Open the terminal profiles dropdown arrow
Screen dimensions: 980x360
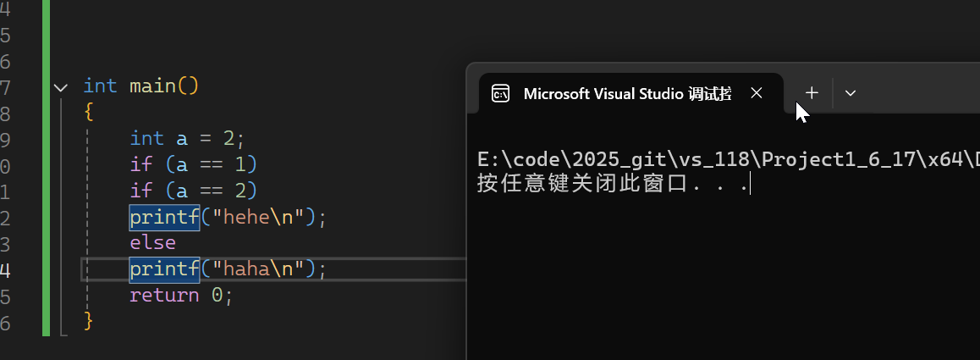(850, 93)
